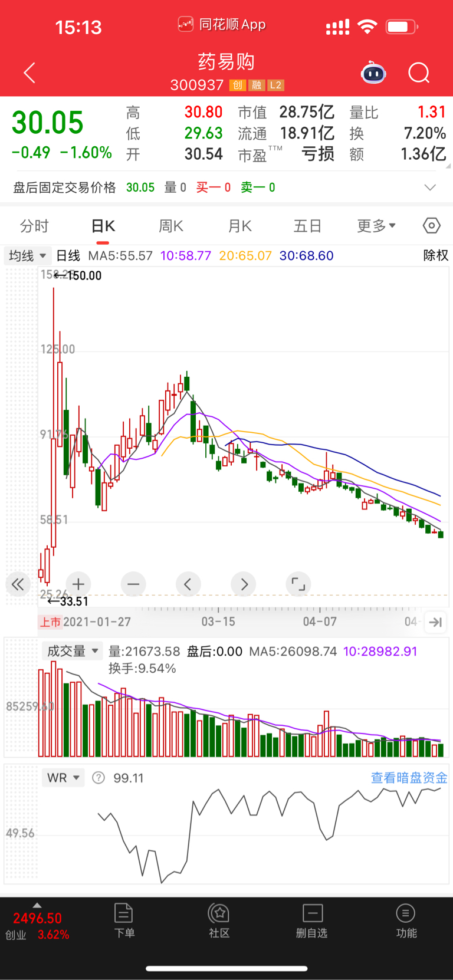Expand after-hours fixed price row chevron
The width and height of the screenshot is (453, 980).
click(x=430, y=188)
